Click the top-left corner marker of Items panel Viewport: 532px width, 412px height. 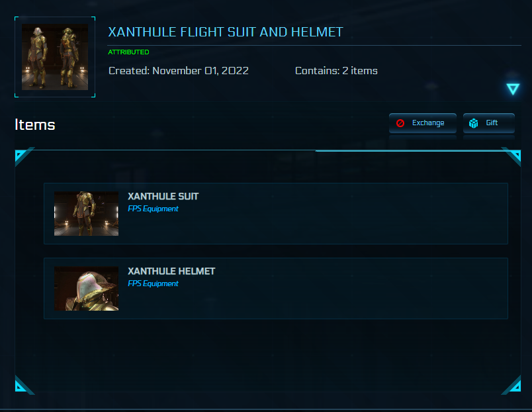(22, 156)
